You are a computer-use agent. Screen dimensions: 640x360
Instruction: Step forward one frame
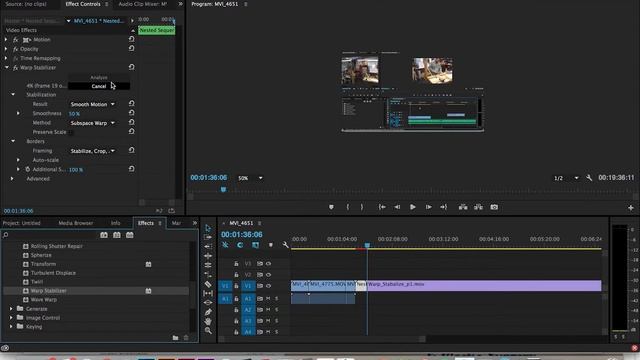428,207
